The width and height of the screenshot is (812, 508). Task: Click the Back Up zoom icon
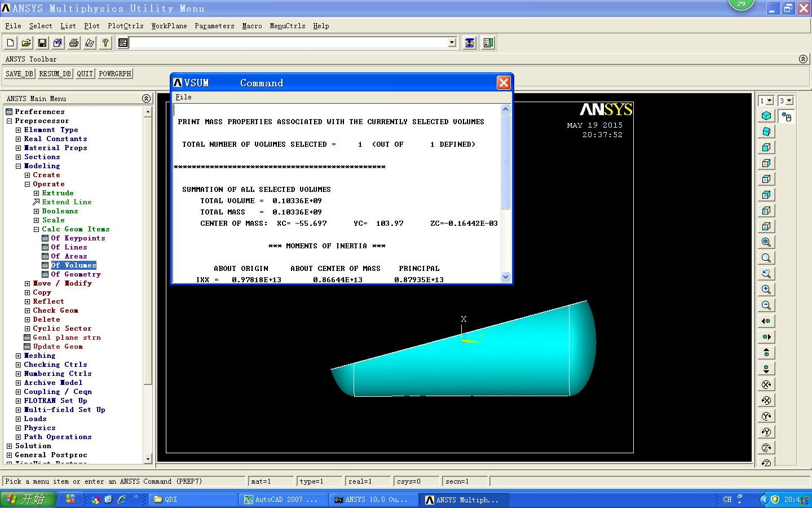766,274
